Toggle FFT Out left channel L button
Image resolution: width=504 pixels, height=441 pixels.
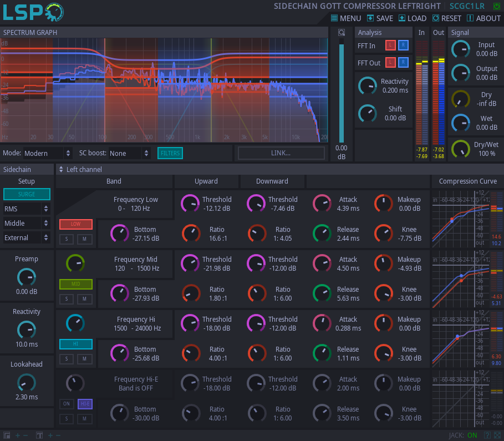pyautogui.click(x=390, y=62)
